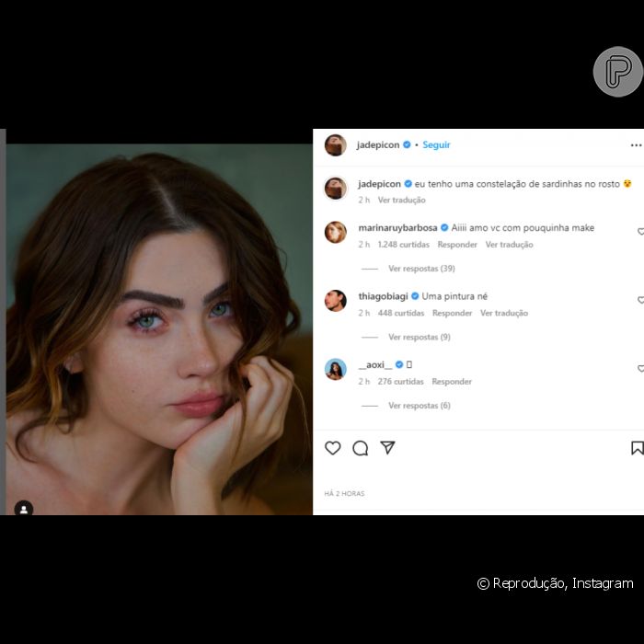Open comments via the speech bubble icon

[361, 448]
